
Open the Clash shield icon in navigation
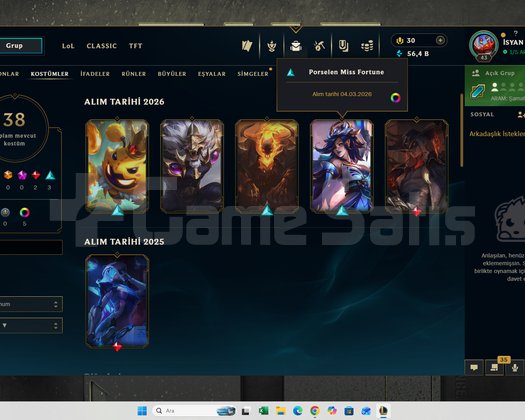pos(343,46)
